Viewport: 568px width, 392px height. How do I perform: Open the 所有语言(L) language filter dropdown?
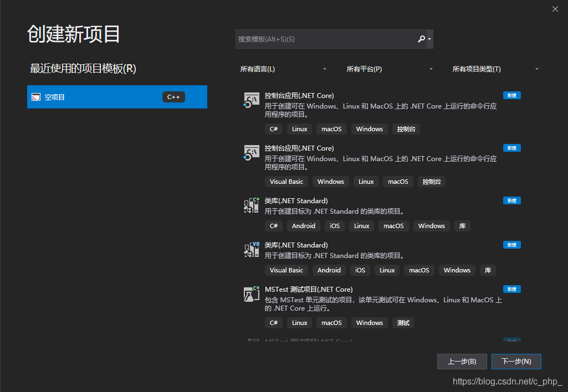pos(283,69)
